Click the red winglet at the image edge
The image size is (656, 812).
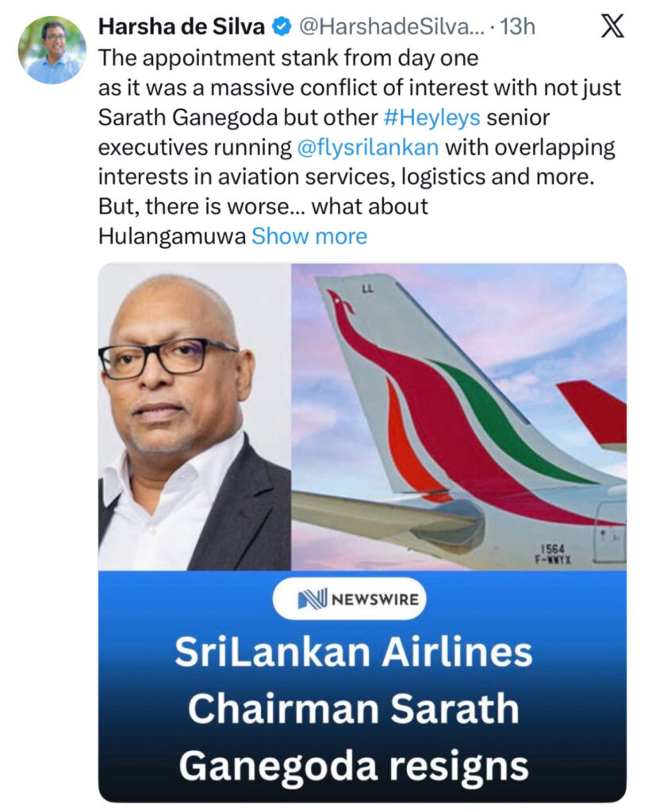[x=593, y=410]
